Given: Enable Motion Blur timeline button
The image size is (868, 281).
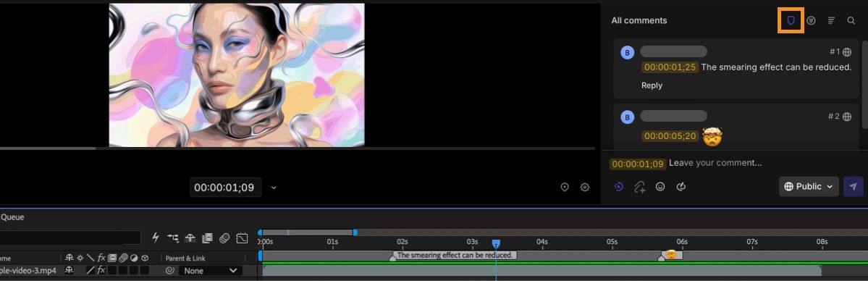Looking at the screenshot, I should [x=224, y=238].
